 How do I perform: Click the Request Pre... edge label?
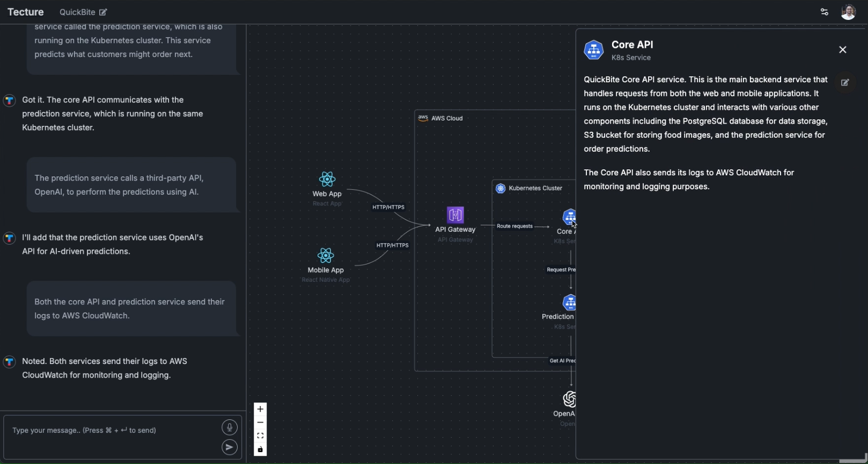coord(561,270)
